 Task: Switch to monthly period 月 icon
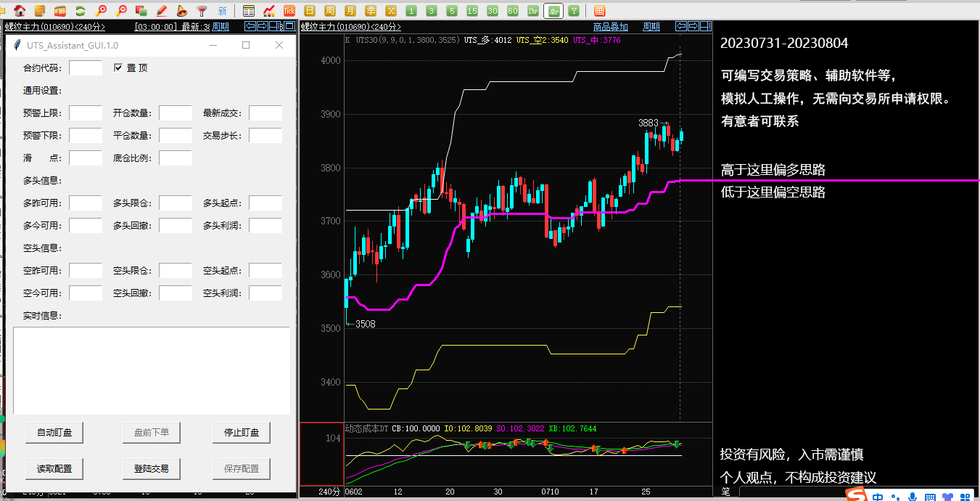point(350,10)
